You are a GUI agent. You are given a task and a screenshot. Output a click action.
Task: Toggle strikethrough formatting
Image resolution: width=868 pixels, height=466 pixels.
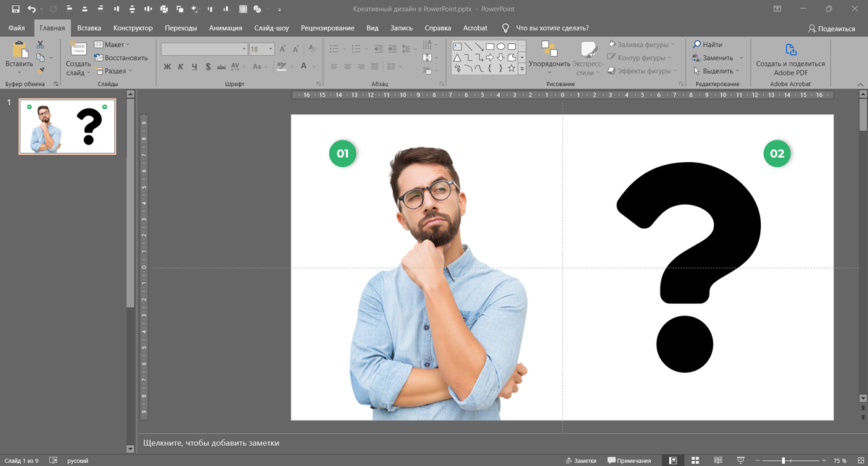[x=222, y=67]
